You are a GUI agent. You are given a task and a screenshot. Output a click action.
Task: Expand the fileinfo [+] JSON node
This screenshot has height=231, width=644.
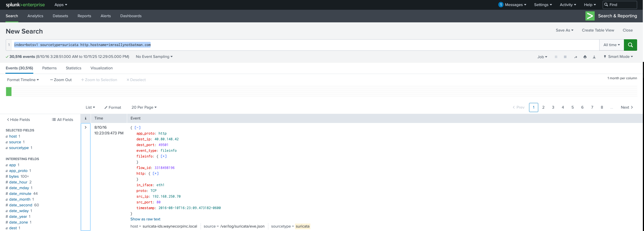click(x=164, y=156)
